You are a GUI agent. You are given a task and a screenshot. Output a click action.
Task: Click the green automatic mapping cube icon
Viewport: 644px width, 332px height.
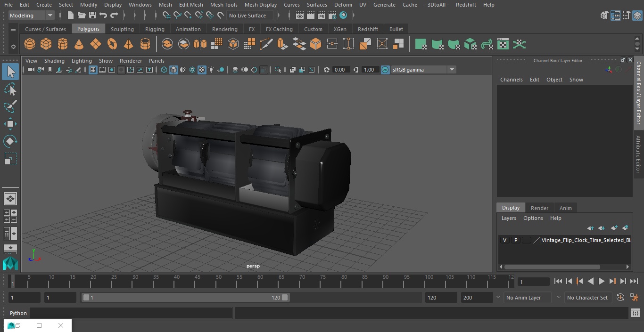coord(471,44)
